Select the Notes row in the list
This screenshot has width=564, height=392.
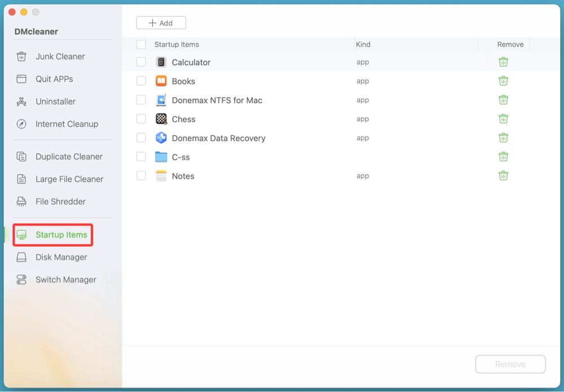(183, 175)
